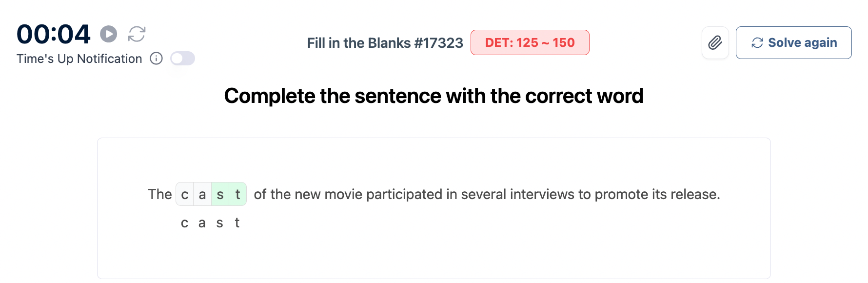Click answer letter 't' below the blanks
Viewport: 868px width, 283px height.
[x=237, y=223]
